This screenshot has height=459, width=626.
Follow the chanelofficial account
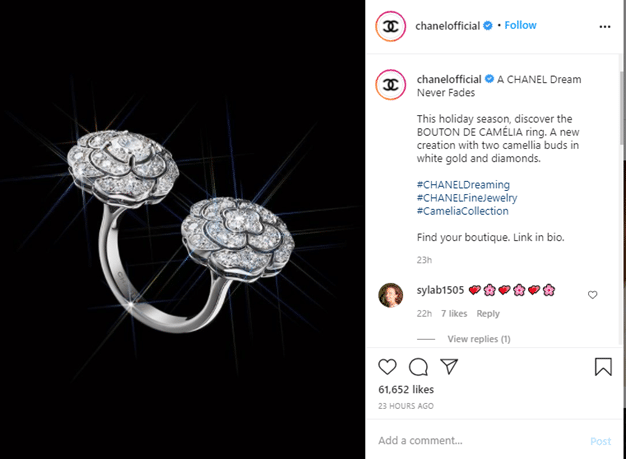coord(520,25)
